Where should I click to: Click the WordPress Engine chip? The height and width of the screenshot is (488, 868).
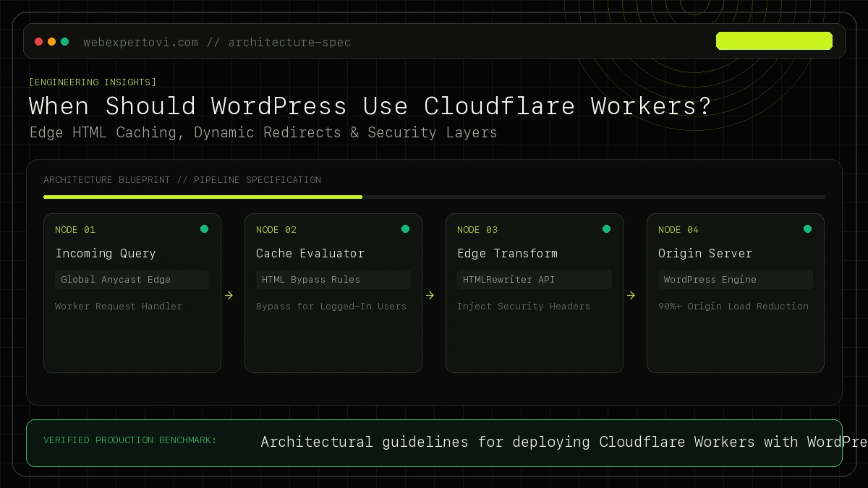736,279
